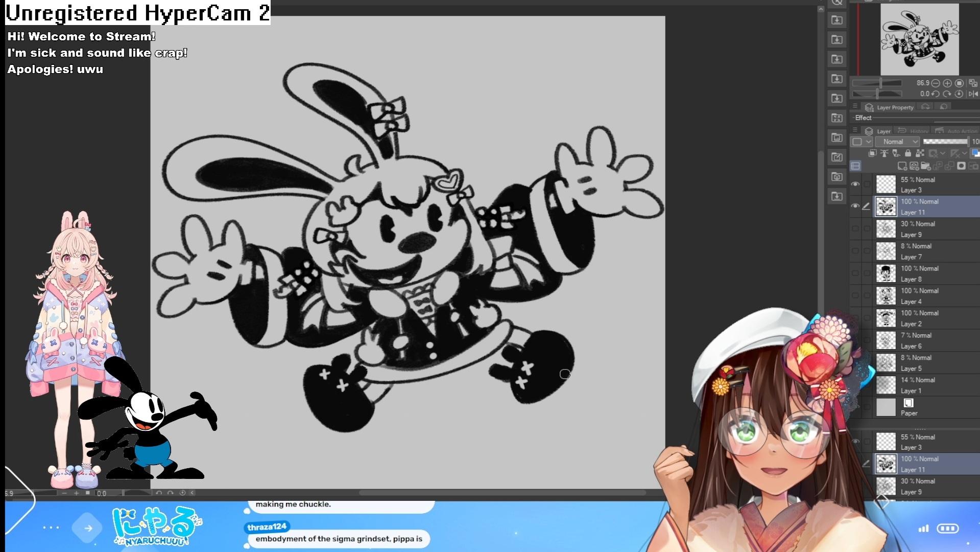Expand the layer mask options arrow
The width and height of the screenshot is (980, 552).
(943, 153)
